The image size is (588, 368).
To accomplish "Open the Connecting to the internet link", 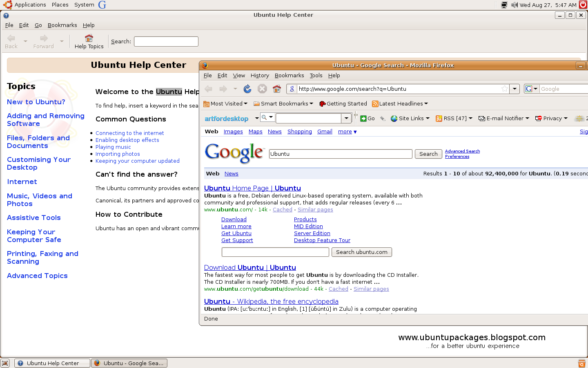I will pos(129,133).
